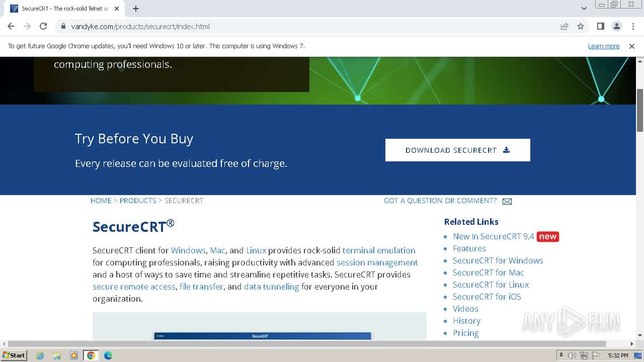Expand the tab search dropdown
This screenshot has width=644, height=362.
coord(584,9)
